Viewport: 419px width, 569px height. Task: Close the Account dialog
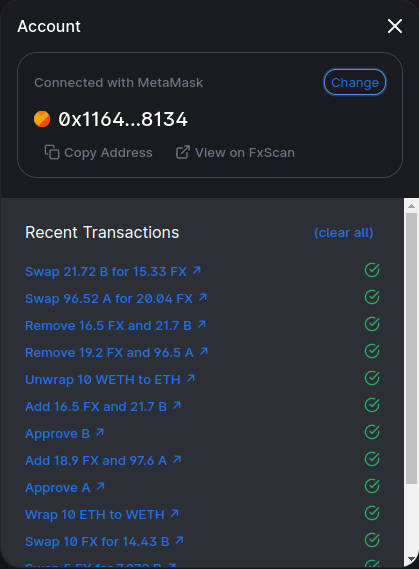pos(395,26)
